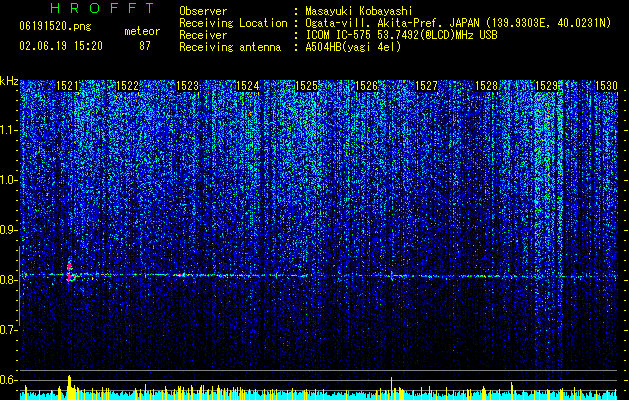Click the HROFFT title text
629x400 pixels.
(103, 8)
